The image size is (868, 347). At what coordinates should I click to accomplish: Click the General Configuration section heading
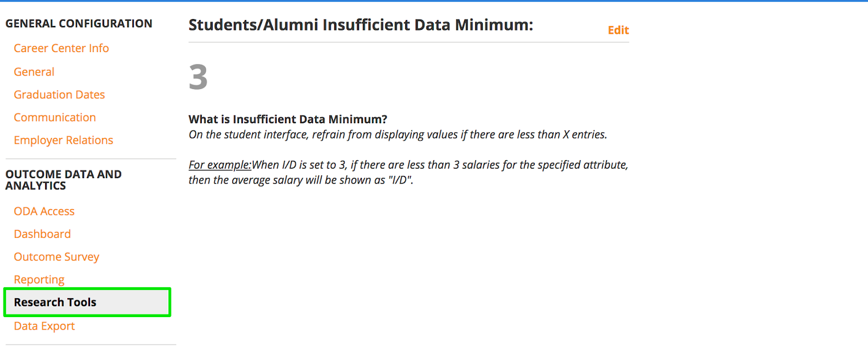pyautogui.click(x=79, y=24)
